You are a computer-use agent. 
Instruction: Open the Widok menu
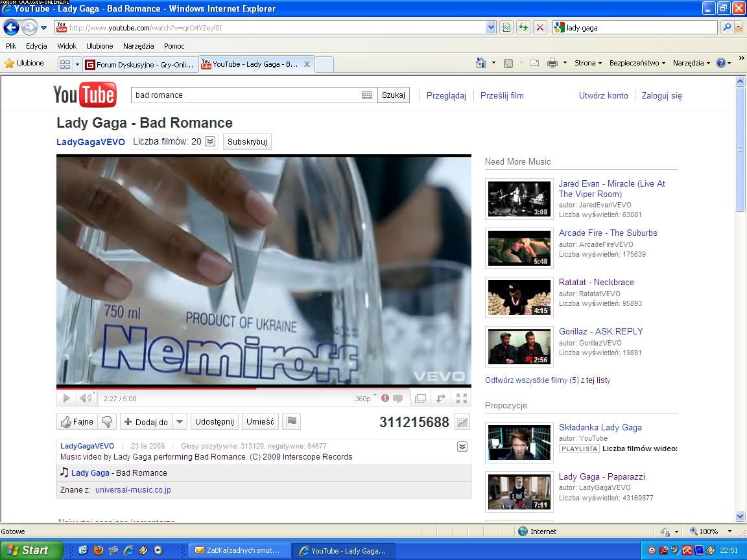click(x=67, y=46)
